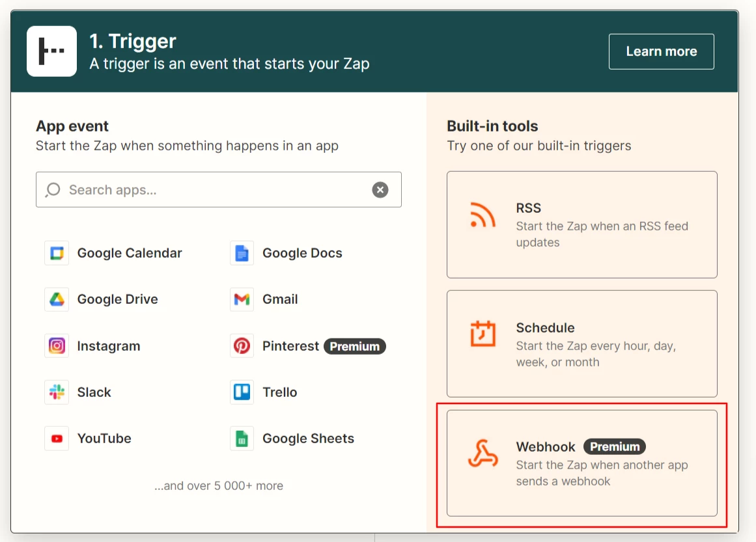Select Slack label text
The width and height of the screenshot is (756, 542).
(94, 392)
